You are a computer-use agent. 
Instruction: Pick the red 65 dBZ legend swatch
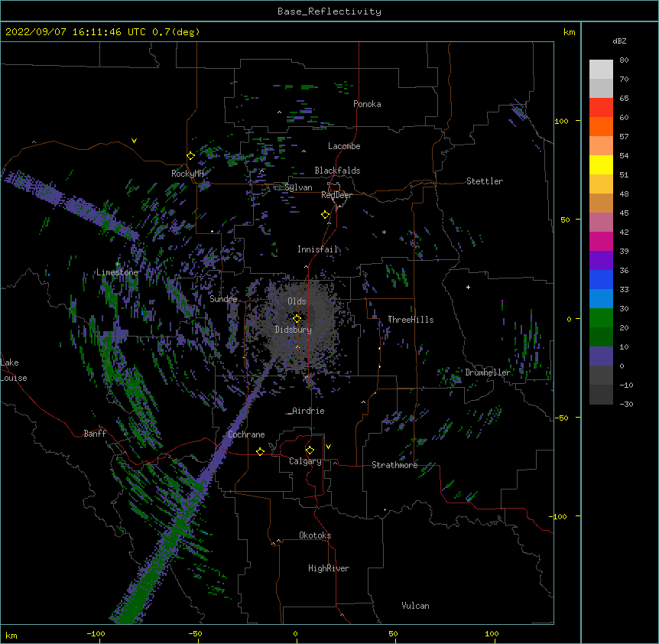pos(601,108)
